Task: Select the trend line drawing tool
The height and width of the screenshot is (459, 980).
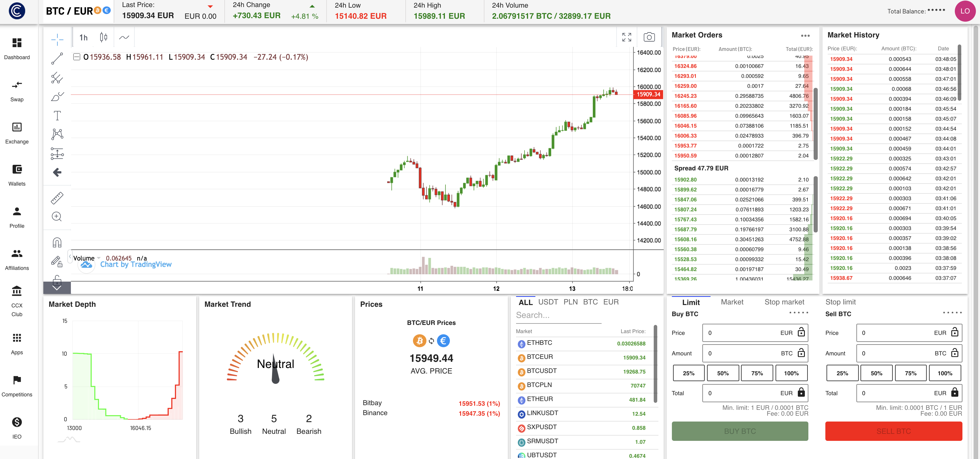Action: [x=57, y=58]
